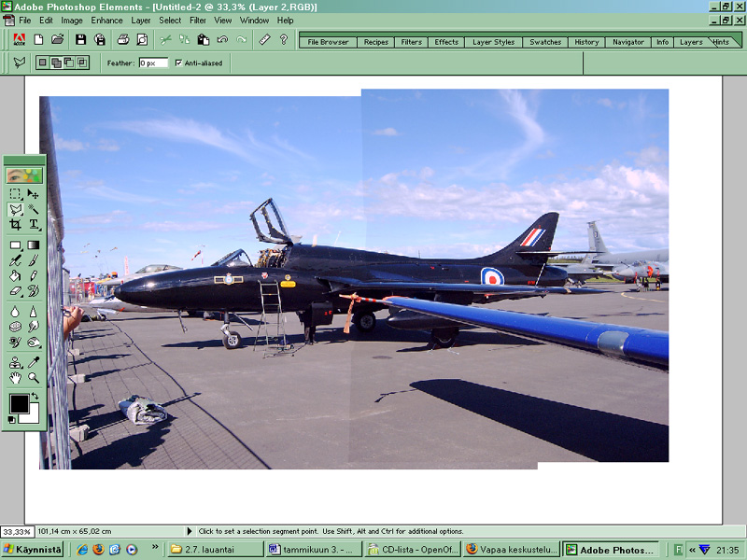The width and height of the screenshot is (747, 560).
Task: Select the Impressionist Brush tool
Action: 33,291
